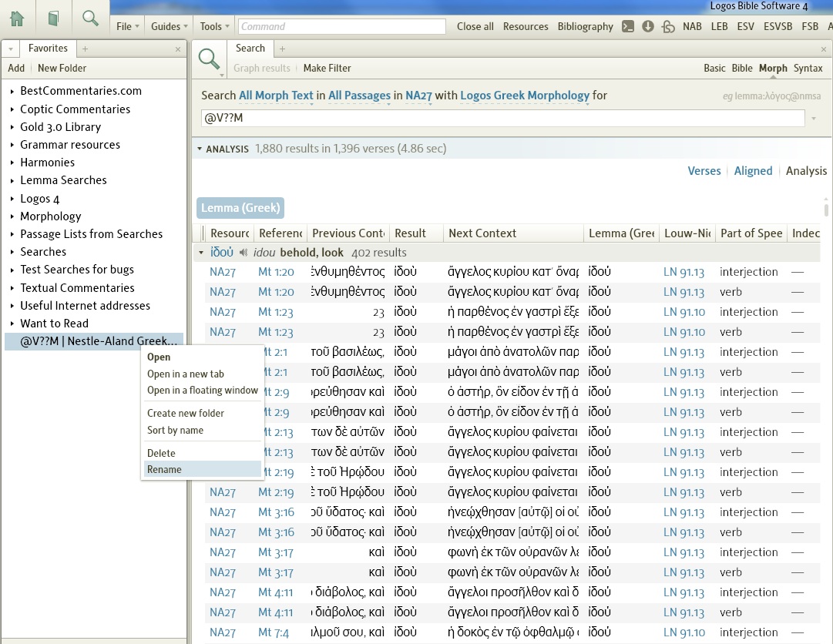Screen dimensions: 833x644
Task: Open the NAB shortcut
Action: (x=692, y=26)
